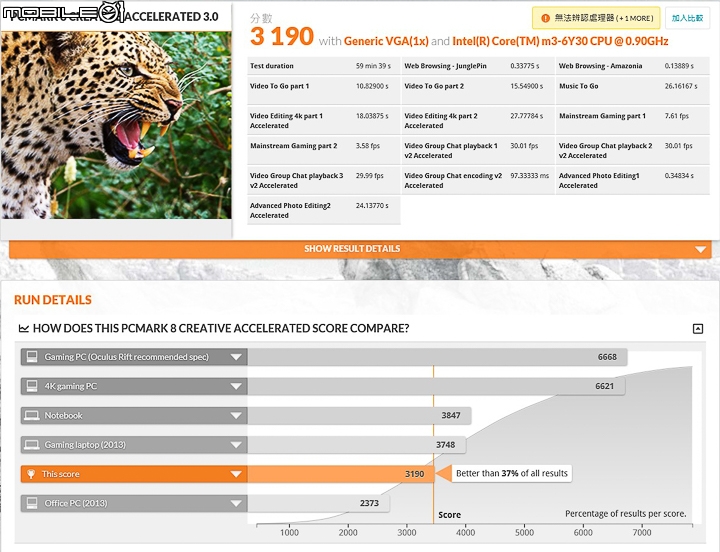Click the orange warning icon in the yellow notice
Image resolution: width=720 pixels, height=552 pixels.
pos(545,18)
